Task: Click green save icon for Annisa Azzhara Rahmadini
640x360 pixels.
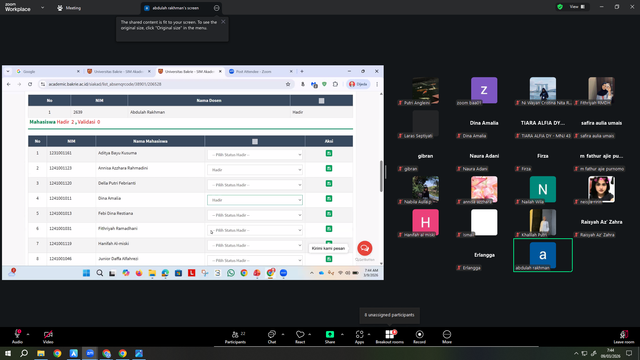Action: [329, 168]
